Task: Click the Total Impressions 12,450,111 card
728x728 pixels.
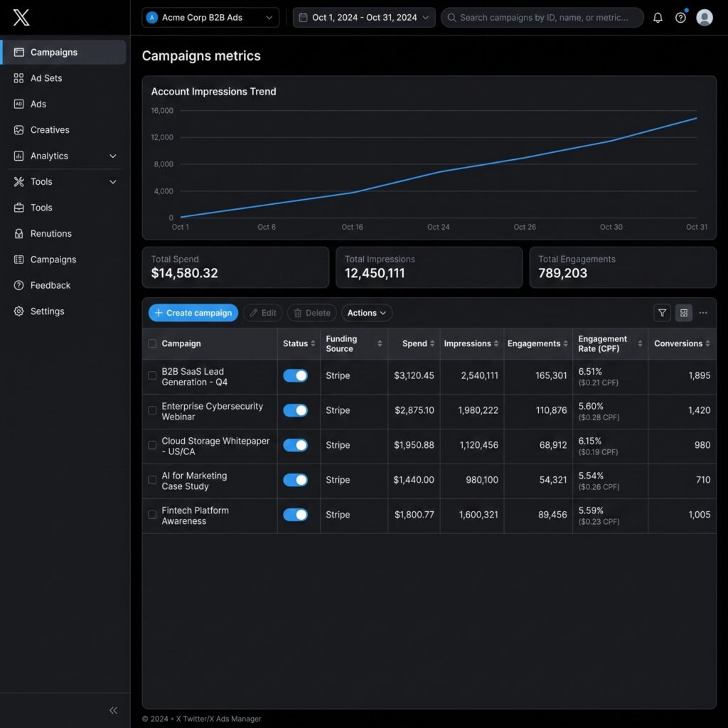Action: 429,267
